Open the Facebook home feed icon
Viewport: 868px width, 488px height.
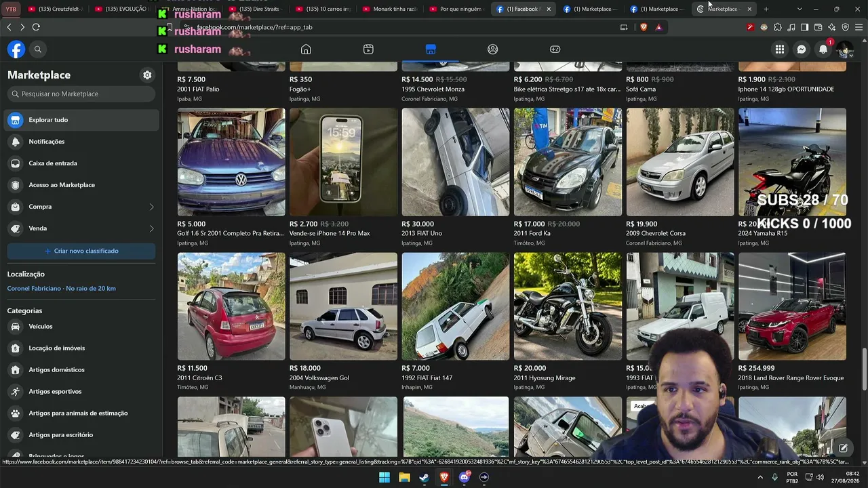[x=306, y=49]
